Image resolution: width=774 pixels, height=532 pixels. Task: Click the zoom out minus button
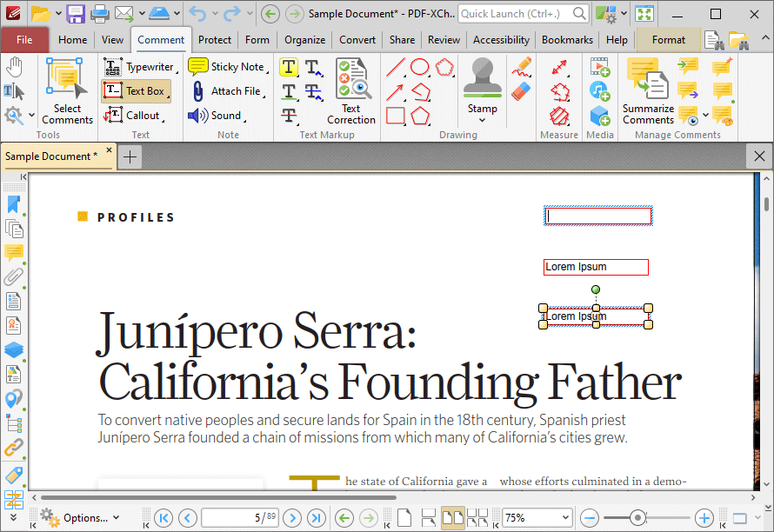(590, 518)
